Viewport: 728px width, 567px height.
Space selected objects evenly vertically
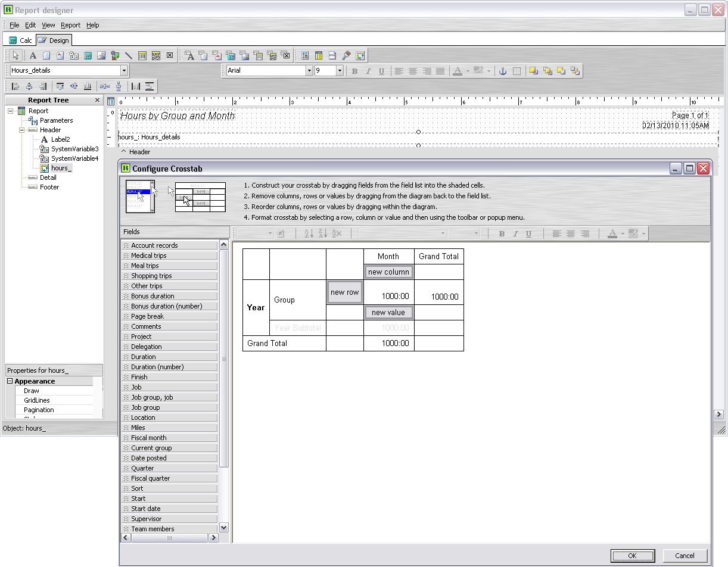119,86
